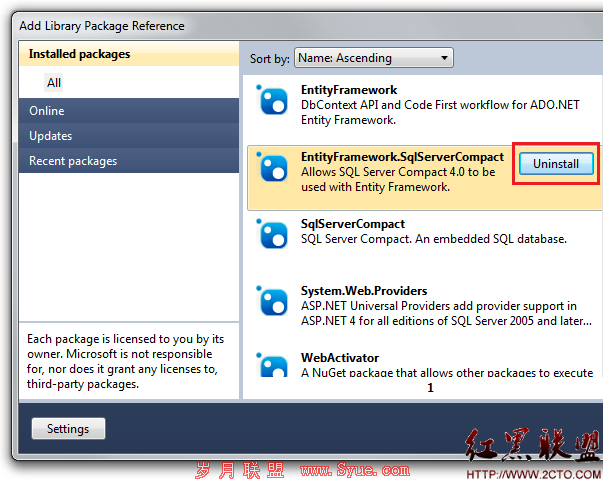
Task: Open the Sort by dropdown
Action: click(373, 58)
